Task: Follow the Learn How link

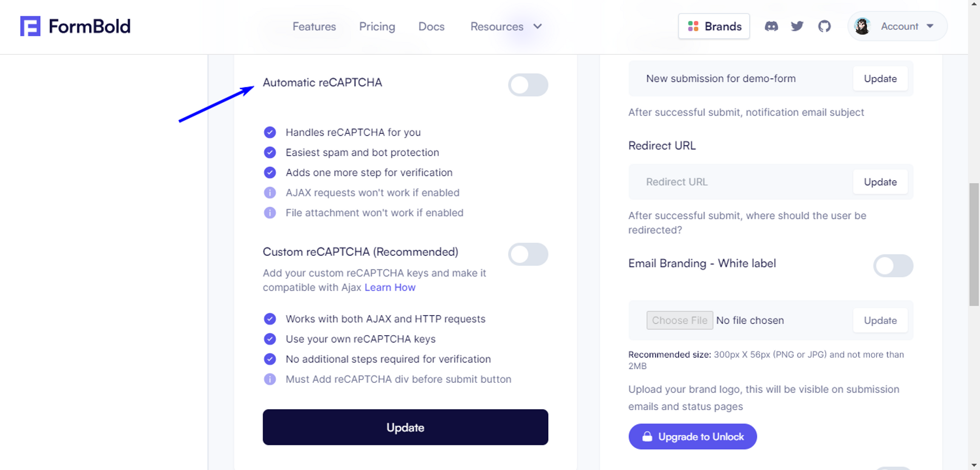Action: coord(390,288)
